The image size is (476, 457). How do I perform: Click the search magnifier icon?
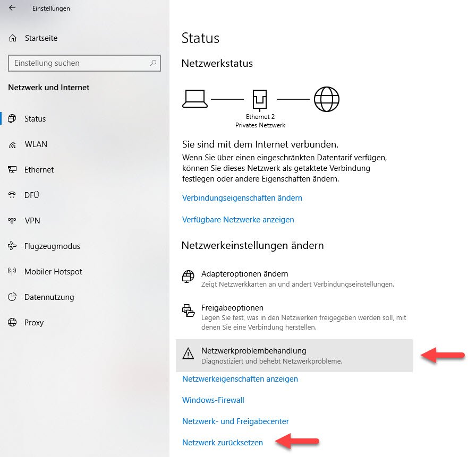coord(153,63)
